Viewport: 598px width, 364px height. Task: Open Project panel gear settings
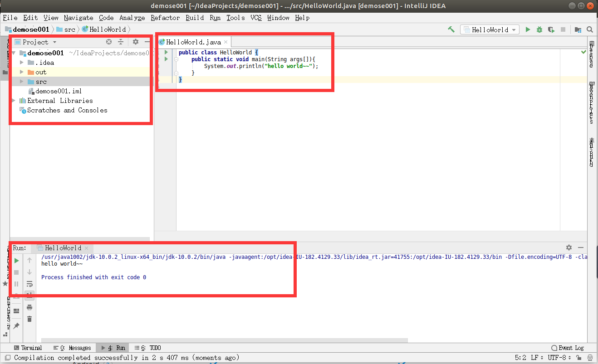(x=136, y=42)
